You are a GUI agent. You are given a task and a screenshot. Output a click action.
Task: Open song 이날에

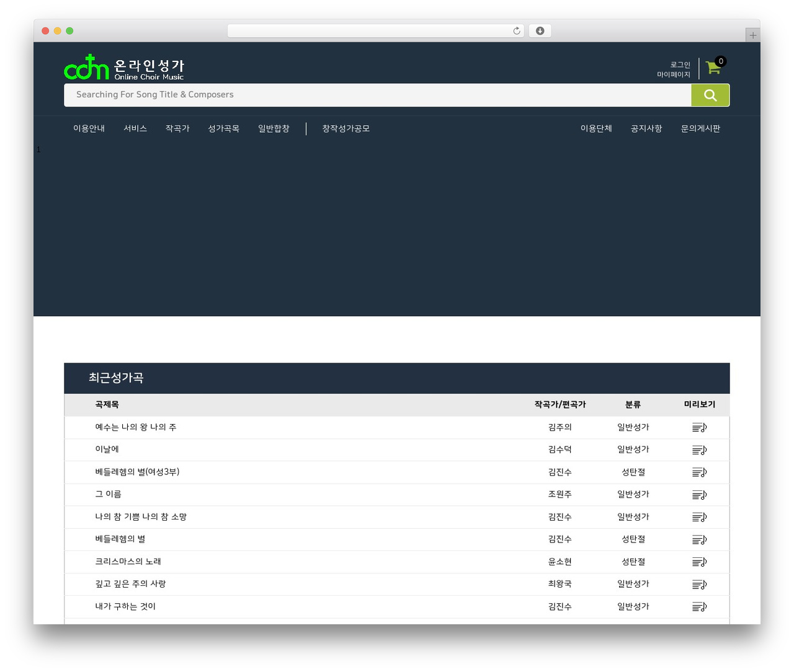pyautogui.click(x=107, y=449)
